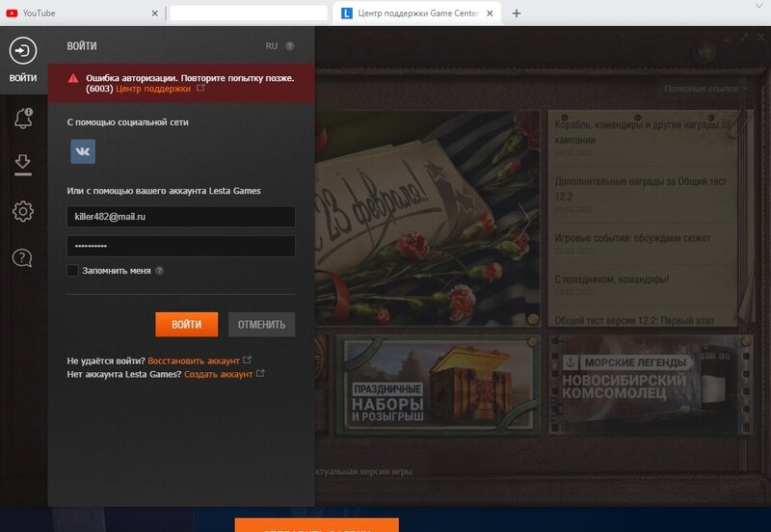Open the Центр поддержки link in error
771x532 pixels.
pyautogui.click(x=153, y=88)
